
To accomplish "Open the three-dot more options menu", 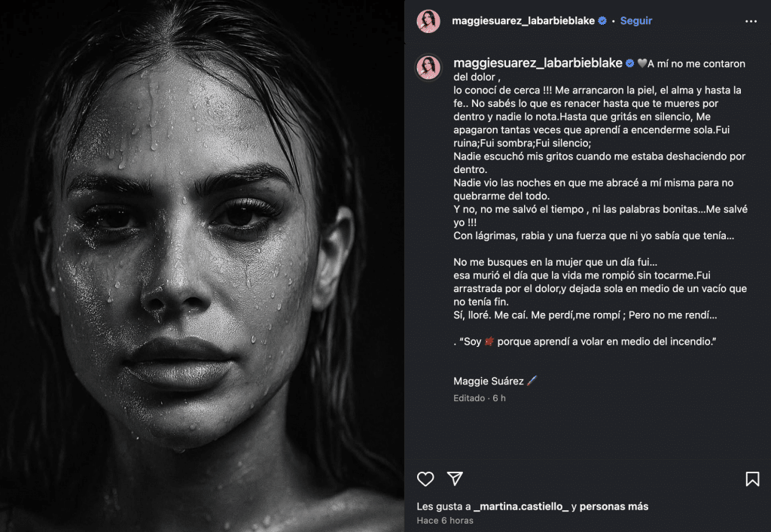I will tap(751, 21).
